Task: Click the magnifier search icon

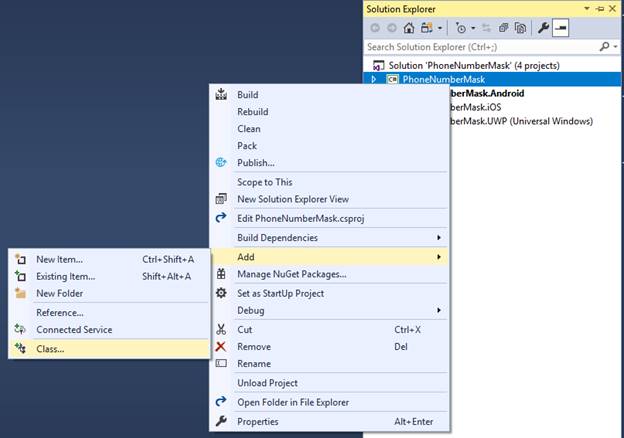Action: [x=604, y=47]
